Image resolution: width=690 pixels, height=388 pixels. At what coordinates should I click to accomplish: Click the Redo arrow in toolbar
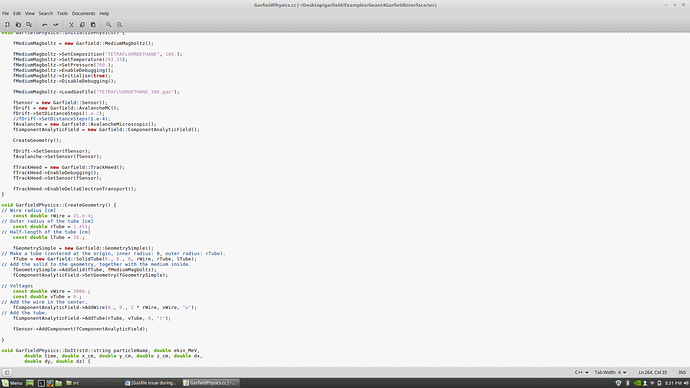click(x=55, y=25)
